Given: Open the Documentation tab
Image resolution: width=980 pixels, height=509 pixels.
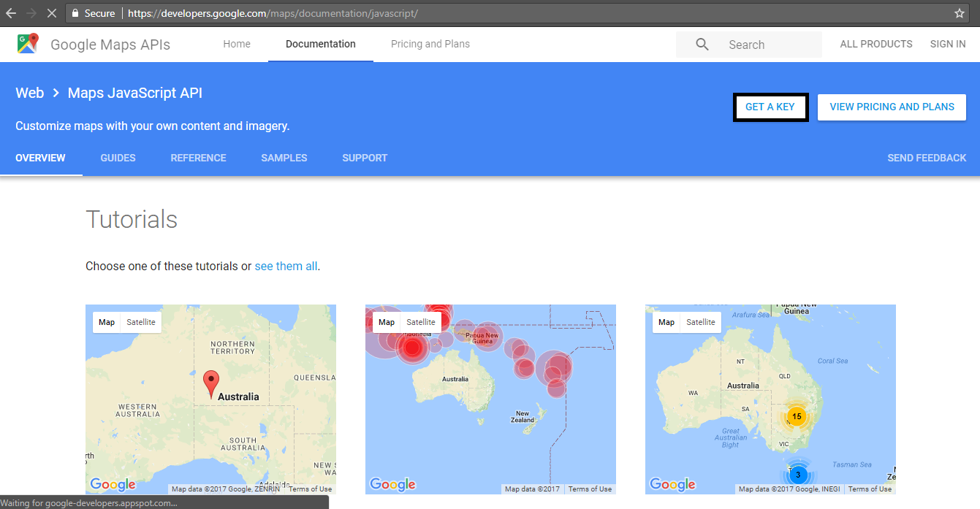Looking at the screenshot, I should click(x=321, y=44).
